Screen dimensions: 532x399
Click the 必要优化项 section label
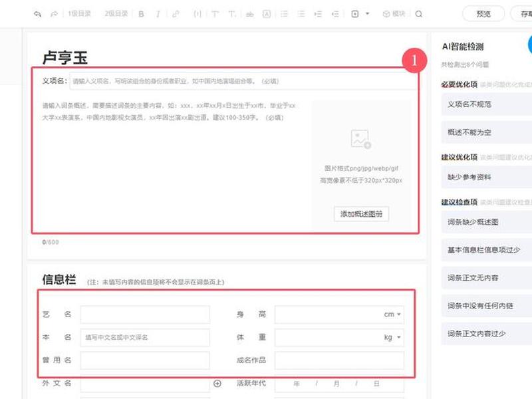(460, 84)
